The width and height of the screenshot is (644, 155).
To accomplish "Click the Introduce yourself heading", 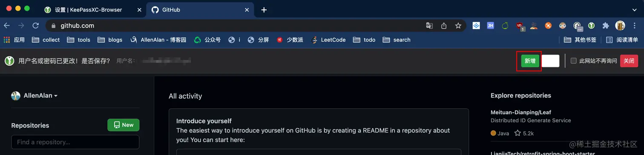I will 204,121.
